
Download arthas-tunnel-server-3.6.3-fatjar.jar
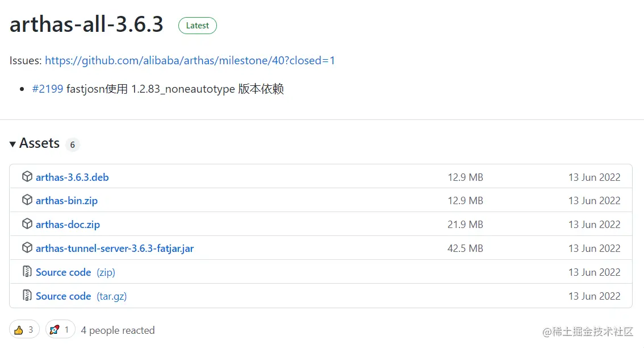click(115, 248)
